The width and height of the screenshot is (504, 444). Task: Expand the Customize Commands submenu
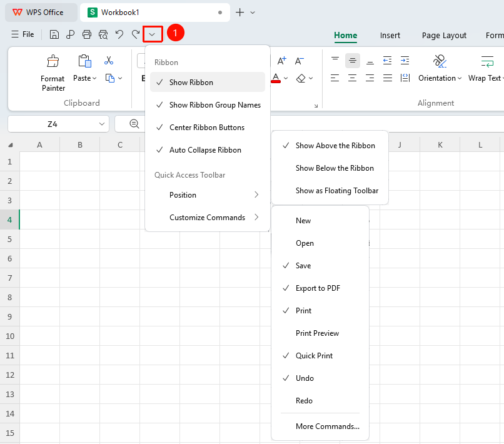(x=208, y=218)
